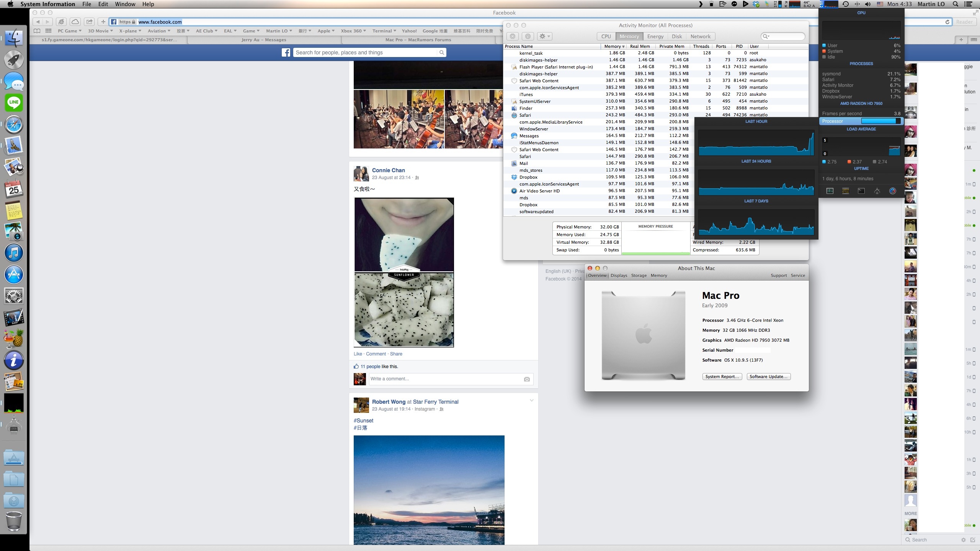The image size is (980, 551).
Task: Open LINE app in the Dock
Action: tap(14, 102)
